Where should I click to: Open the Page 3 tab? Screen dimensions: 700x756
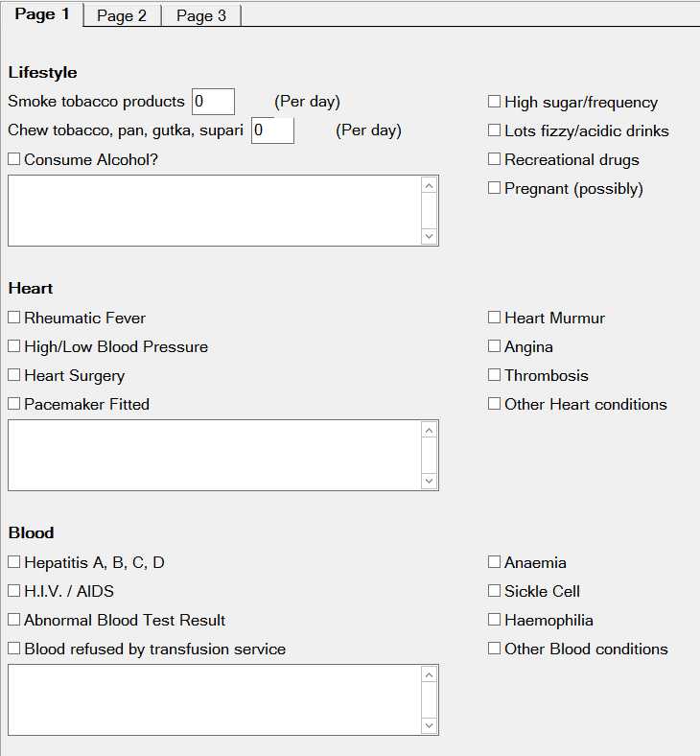pos(201,16)
